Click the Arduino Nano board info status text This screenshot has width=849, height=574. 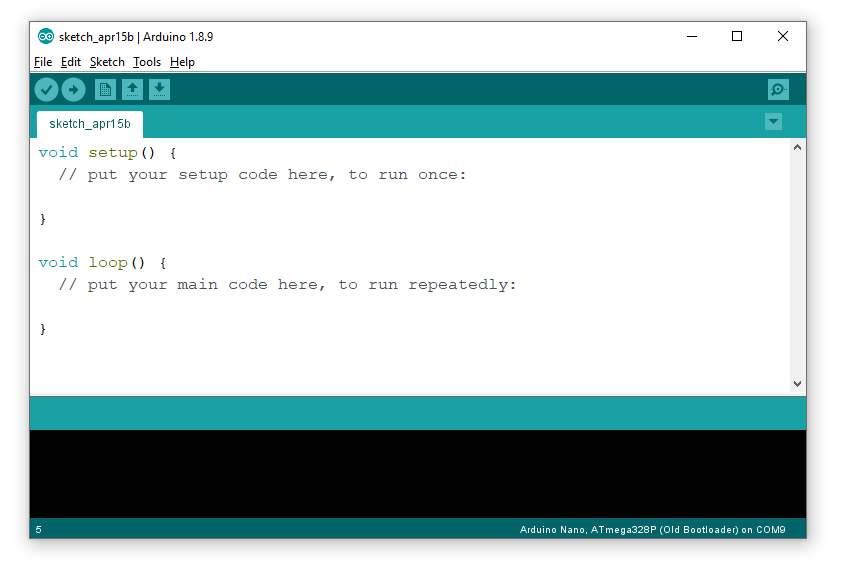pos(652,530)
